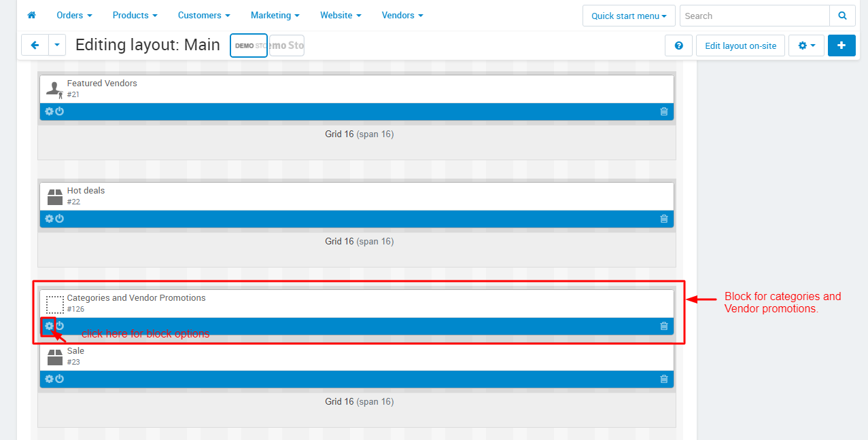This screenshot has width=868, height=440.
Task: Select Categories and Vendor Promotions title text
Action: coord(136,298)
